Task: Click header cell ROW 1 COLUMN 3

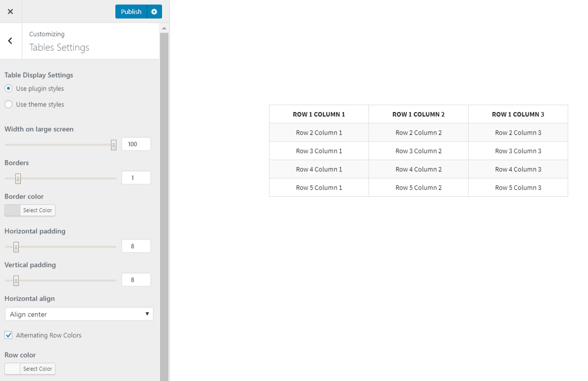Action: [x=518, y=114]
